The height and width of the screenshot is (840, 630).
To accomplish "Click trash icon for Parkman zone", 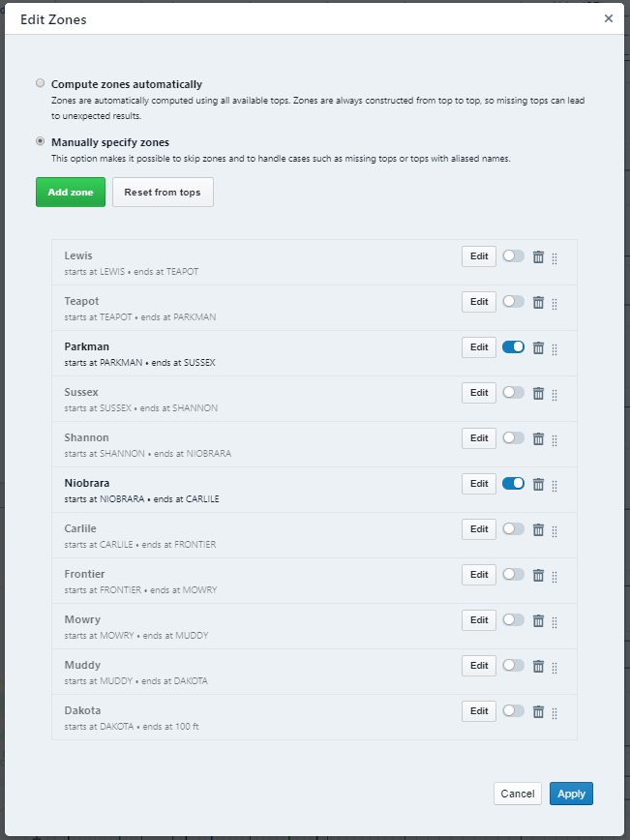I will pyautogui.click(x=538, y=348).
